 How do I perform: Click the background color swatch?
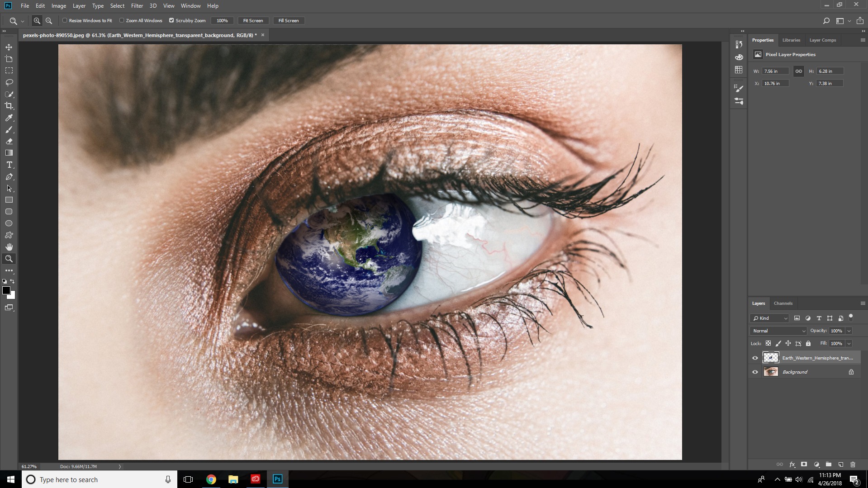point(12,296)
